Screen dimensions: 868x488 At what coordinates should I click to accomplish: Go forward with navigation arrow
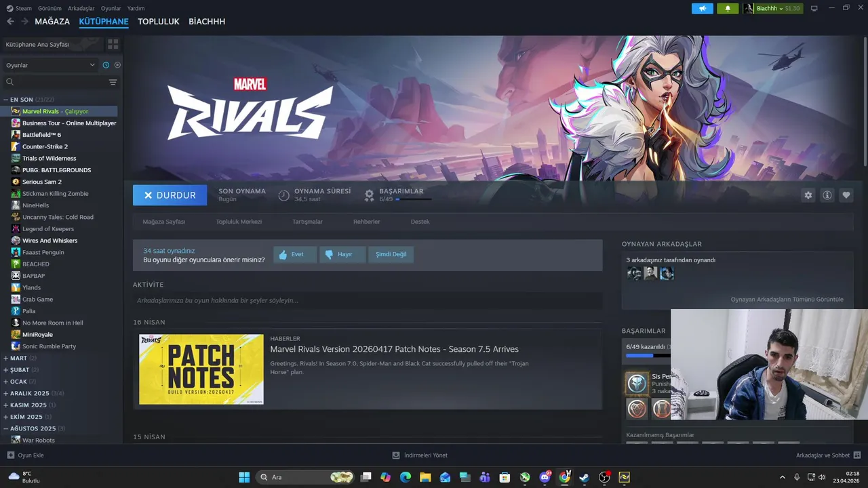click(x=24, y=22)
